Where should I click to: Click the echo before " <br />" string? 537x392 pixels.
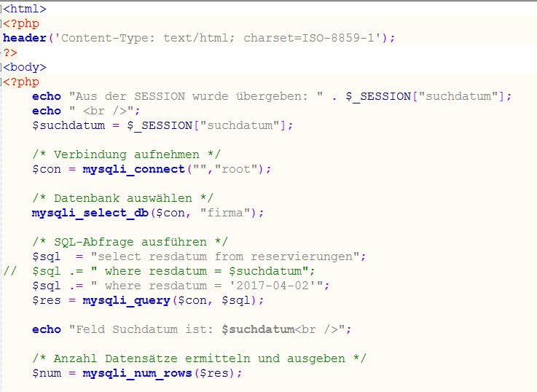coord(47,111)
